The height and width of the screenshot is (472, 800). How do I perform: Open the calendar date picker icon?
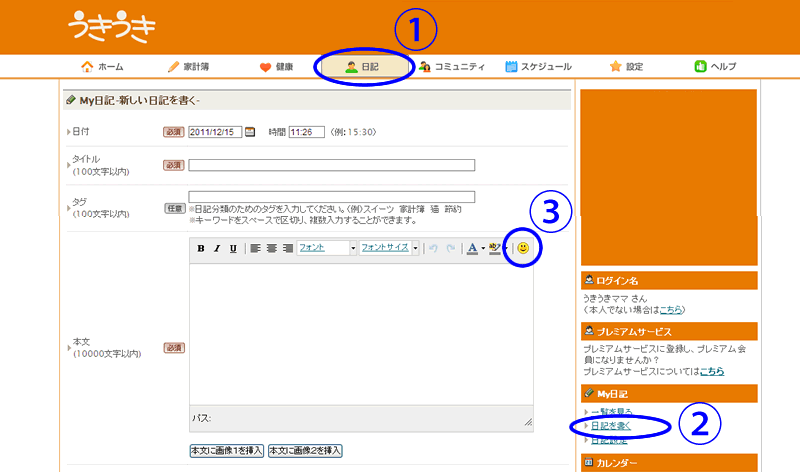click(250, 131)
